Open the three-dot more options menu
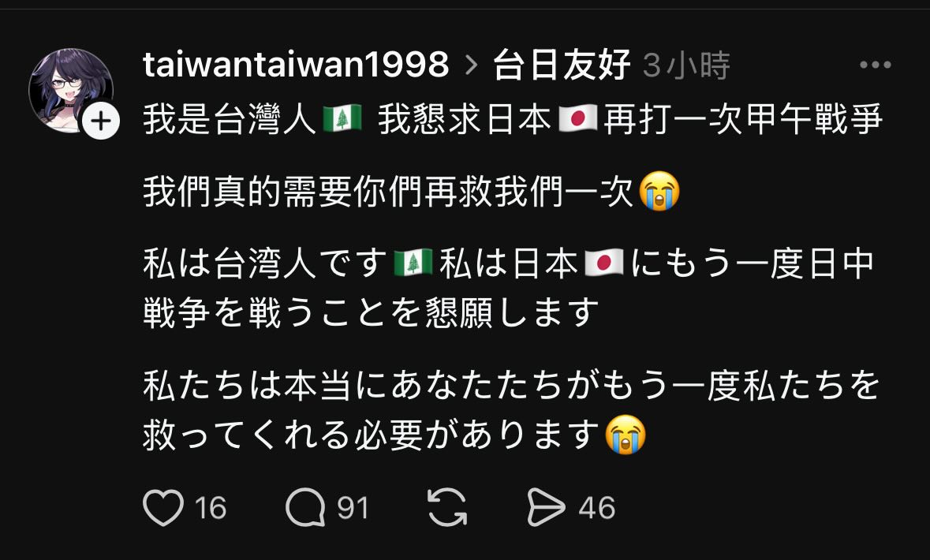Viewport: 930px width, 560px height. pyautogui.click(x=876, y=65)
